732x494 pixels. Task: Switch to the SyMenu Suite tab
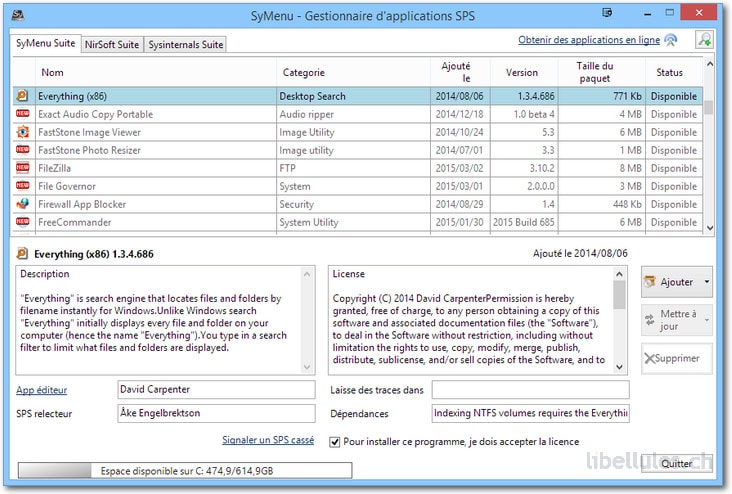pos(45,43)
